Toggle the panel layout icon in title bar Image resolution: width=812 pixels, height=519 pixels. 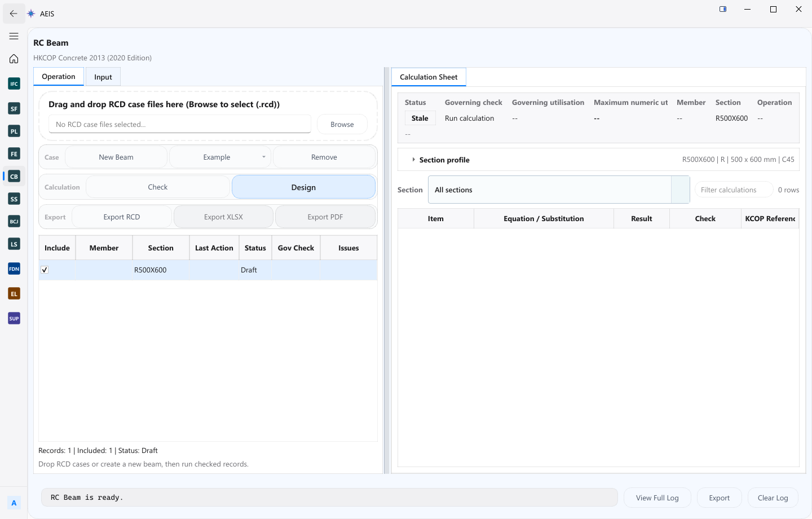pyautogui.click(x=723, y=9)
